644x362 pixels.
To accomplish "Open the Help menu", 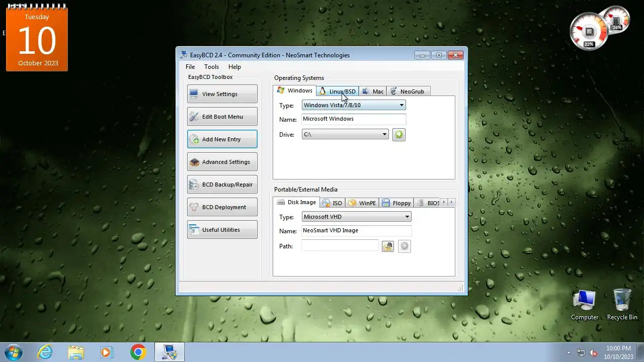I will coord(234,67).
